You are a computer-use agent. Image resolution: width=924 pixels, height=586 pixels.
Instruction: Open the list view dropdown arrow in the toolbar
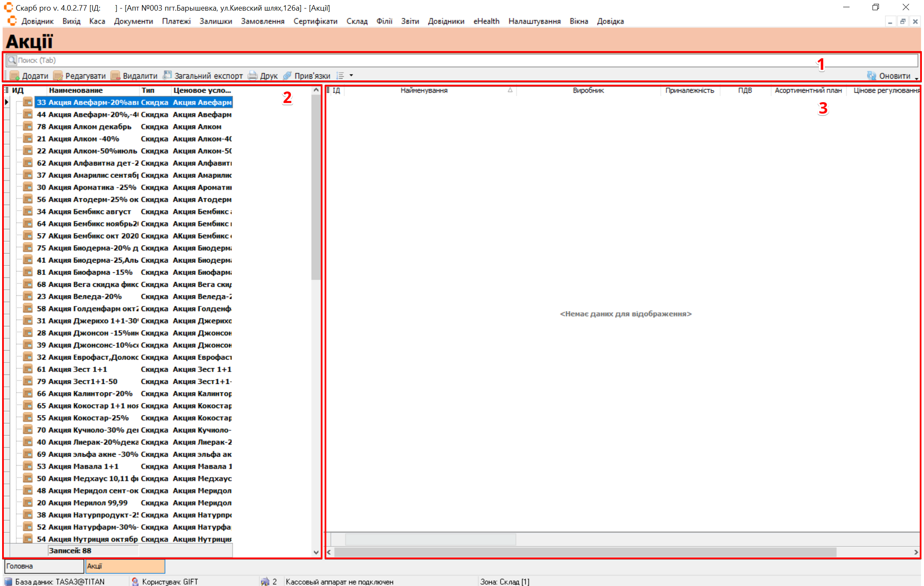point(351,75)
